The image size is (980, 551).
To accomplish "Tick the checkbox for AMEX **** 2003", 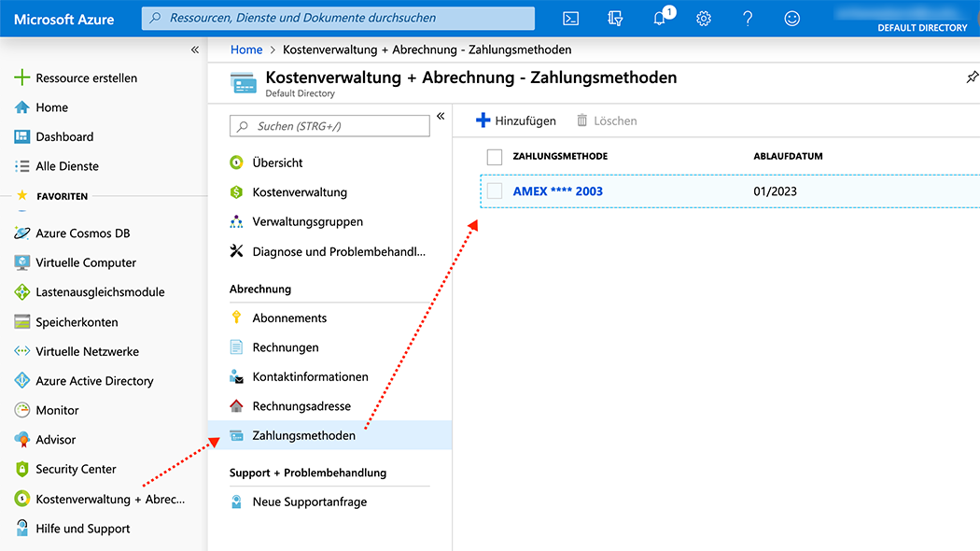I will (x=495, y=191).
